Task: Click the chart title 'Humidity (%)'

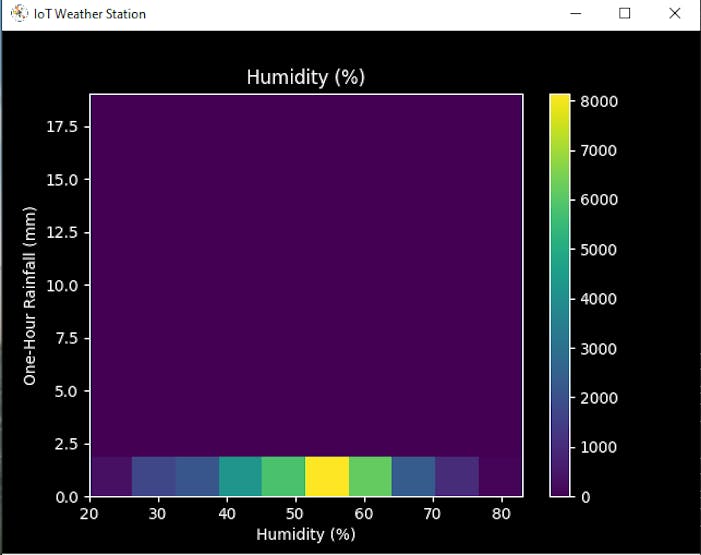Action: (306, 77)
